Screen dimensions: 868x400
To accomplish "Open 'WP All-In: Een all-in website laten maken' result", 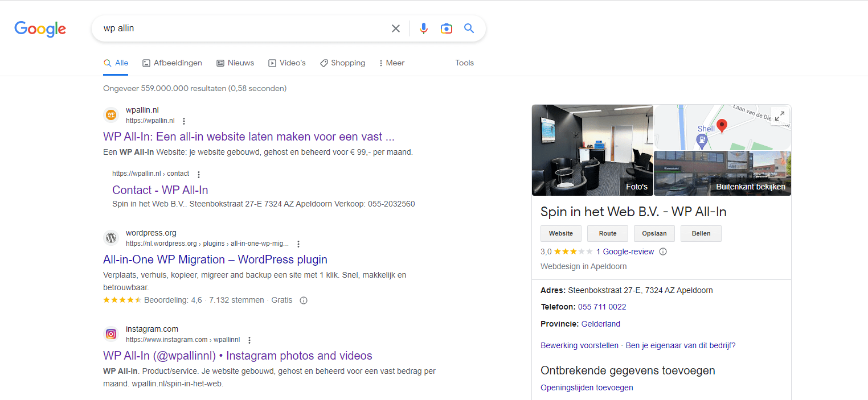I will (x=249, y=137).
